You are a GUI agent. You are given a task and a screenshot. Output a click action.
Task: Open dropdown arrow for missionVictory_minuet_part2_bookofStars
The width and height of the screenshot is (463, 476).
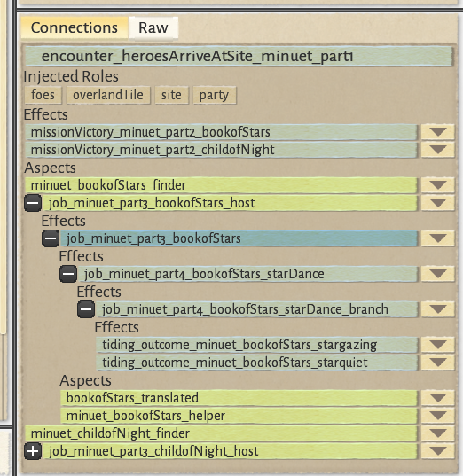click(x=438, y=132)
